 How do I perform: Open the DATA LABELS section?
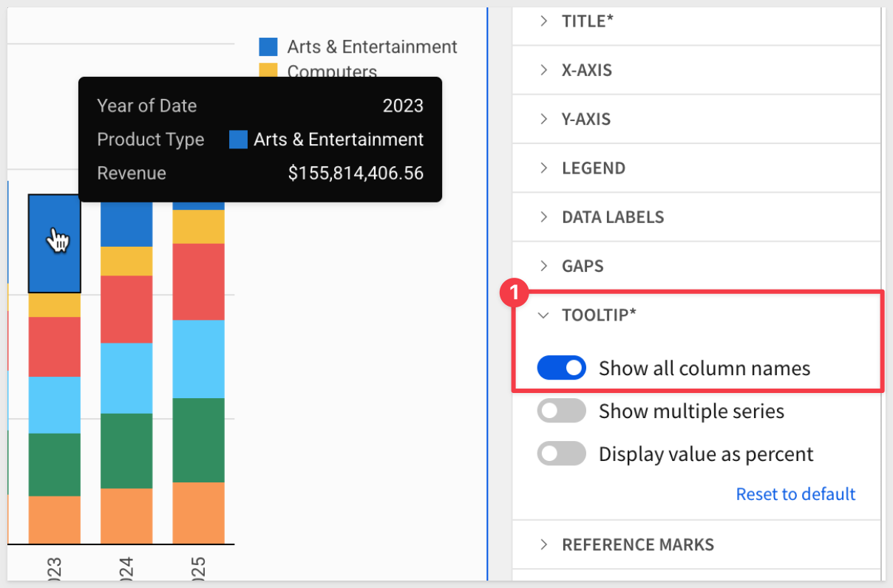(612, 217)
